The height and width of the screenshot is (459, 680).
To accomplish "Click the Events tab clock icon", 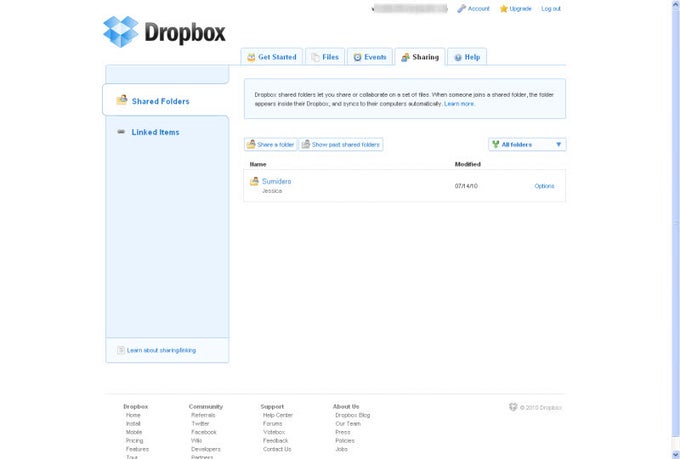I will click(x=357, y=57).
